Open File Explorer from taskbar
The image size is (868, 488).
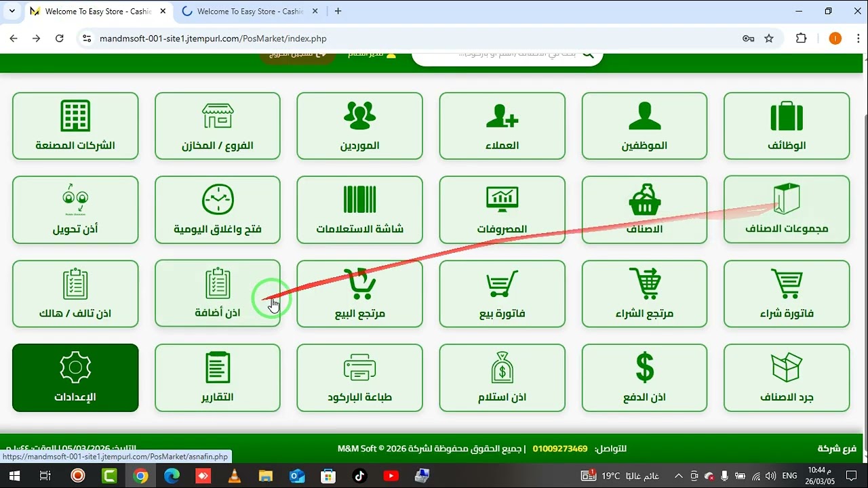[266, 476]
